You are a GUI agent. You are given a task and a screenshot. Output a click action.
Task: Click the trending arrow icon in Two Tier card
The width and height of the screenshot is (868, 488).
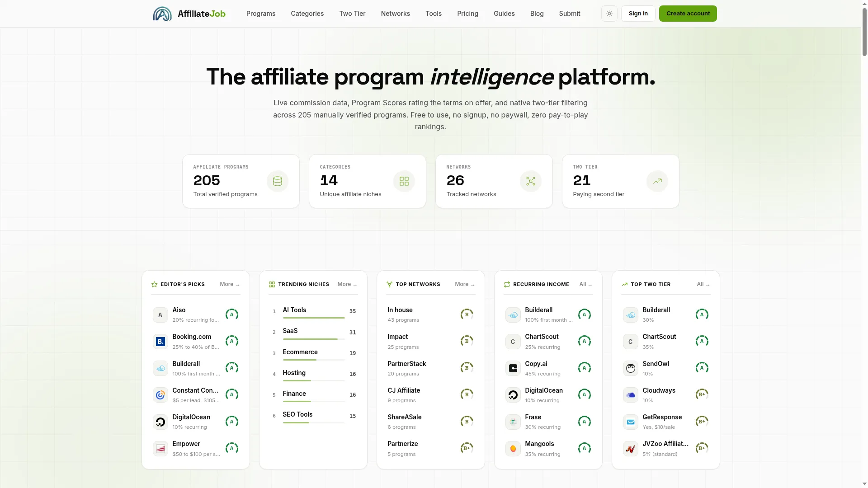click(657, 181)
